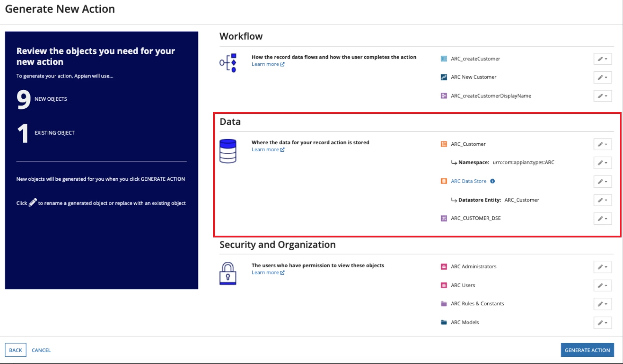
Task: Click the pencil icon in the rename hint
Action: click(33, 202)
